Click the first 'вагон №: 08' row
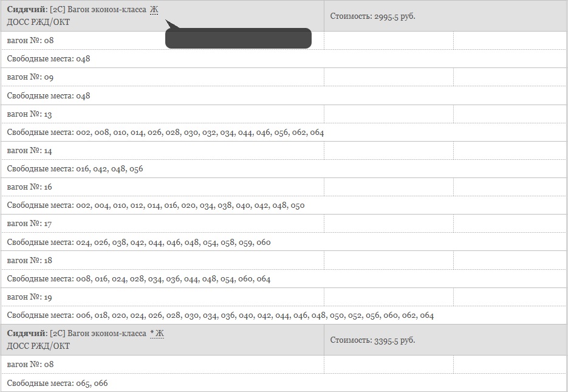 284,41
